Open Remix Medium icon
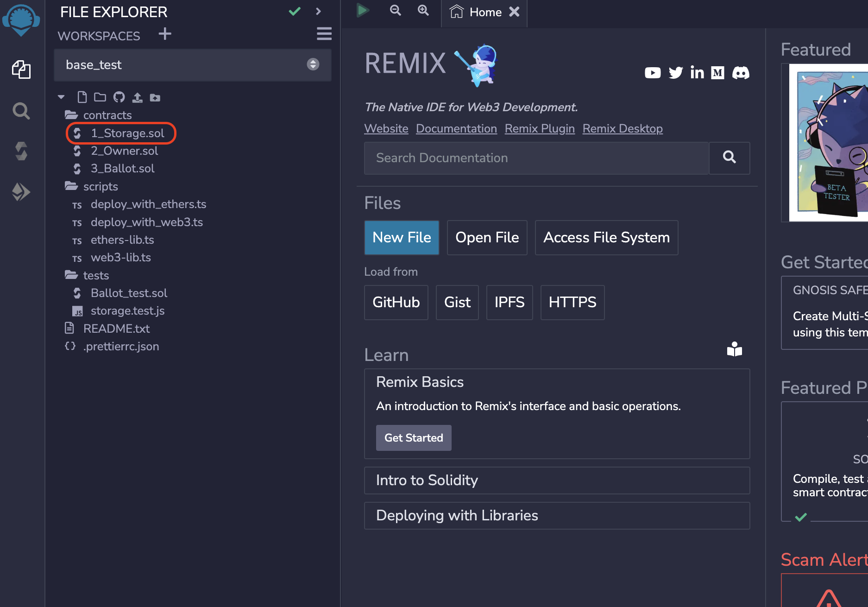868x607 pixels. point(718,73)
